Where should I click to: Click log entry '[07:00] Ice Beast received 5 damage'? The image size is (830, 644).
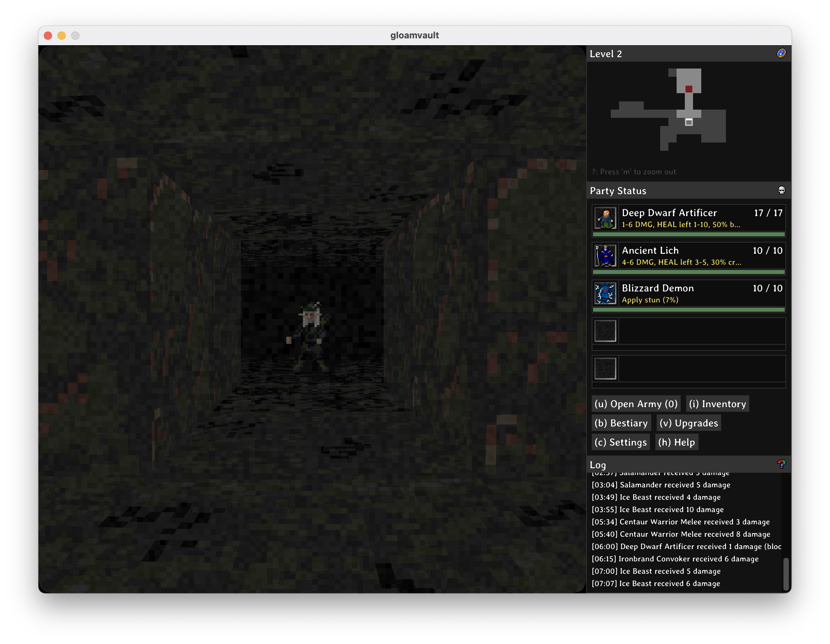coord(656,571)
